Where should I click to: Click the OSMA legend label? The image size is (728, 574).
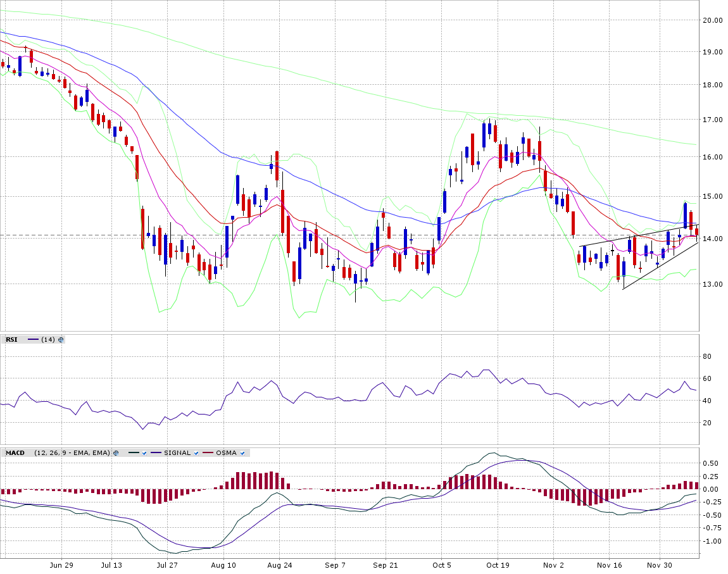coord(227,453)
